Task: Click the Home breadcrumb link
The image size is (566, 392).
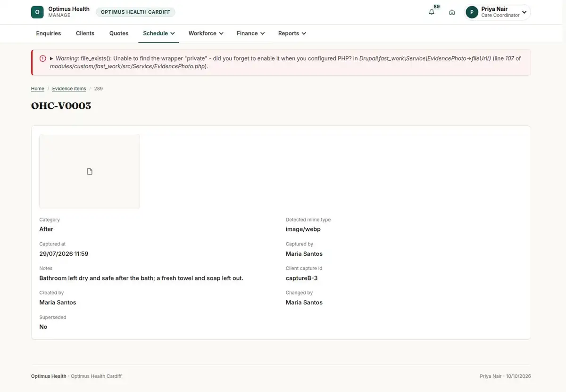Action: (x=38, y=89)
